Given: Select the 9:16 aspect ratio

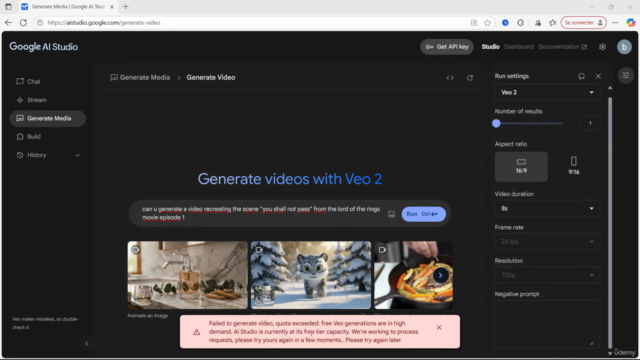Looking at the screenshot, I should tap(573, 167).
